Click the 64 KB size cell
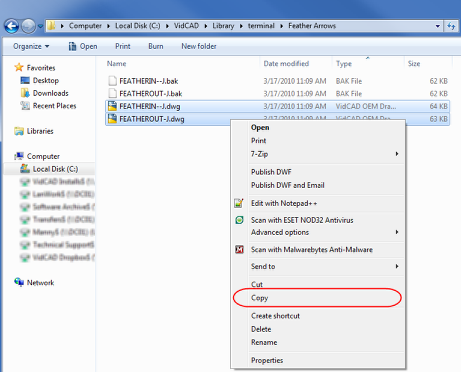 click(x=438, y=106)
